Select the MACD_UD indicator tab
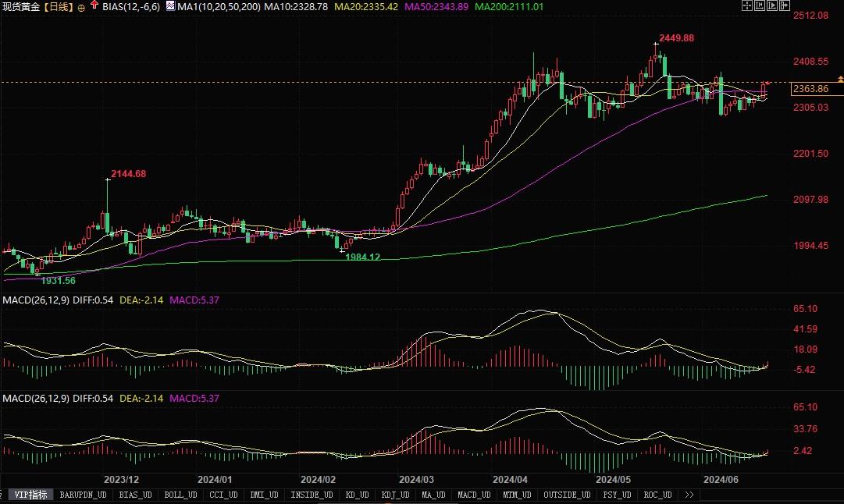This screenshot has width=844, height=504. pos(473,495)
